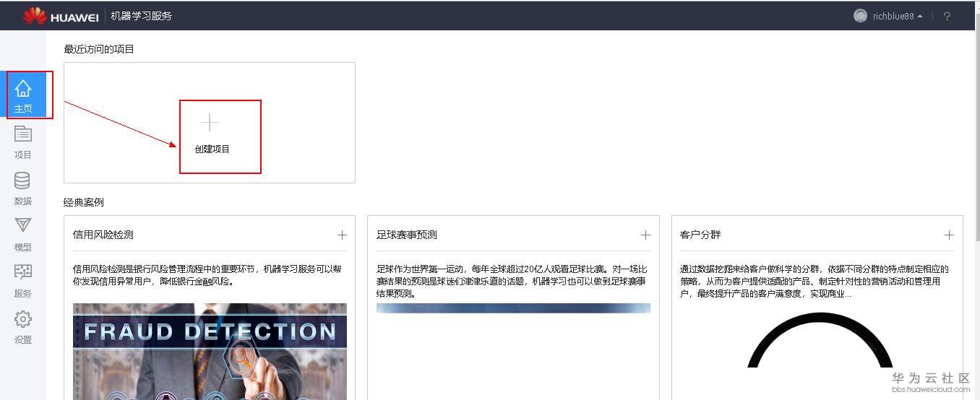Viewport: 980px width, 400px height.
Task: Open the 客户分群 card title
Action: [x=700, y=235]
